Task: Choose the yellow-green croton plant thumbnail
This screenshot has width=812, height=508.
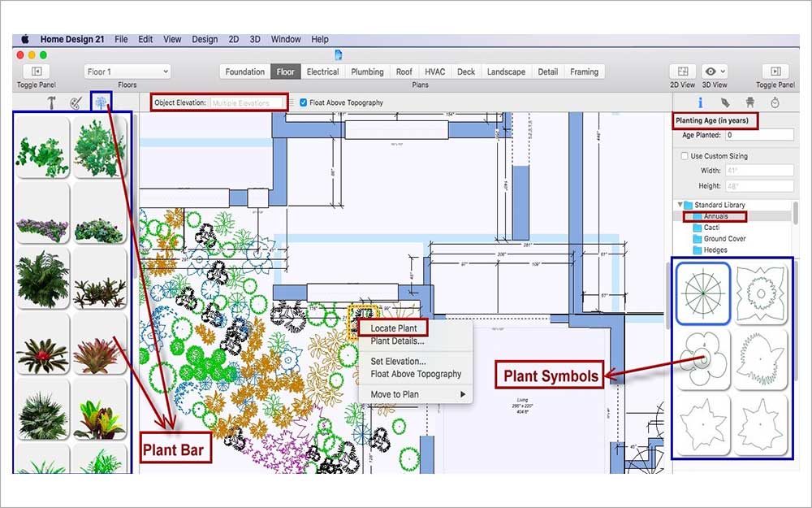Action: 99,409
